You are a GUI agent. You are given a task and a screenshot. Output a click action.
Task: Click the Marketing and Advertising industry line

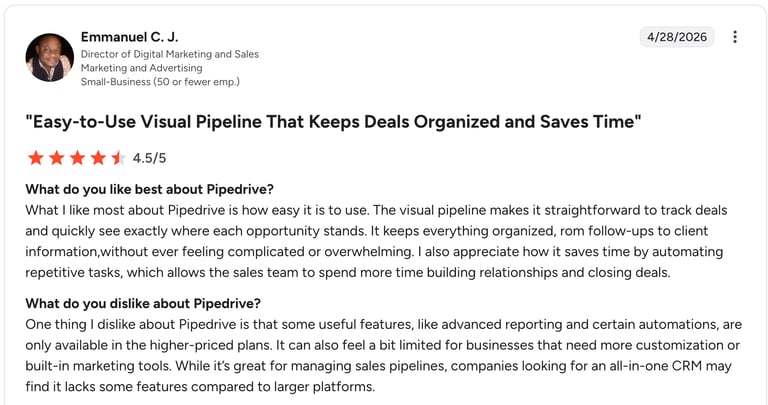142,68
